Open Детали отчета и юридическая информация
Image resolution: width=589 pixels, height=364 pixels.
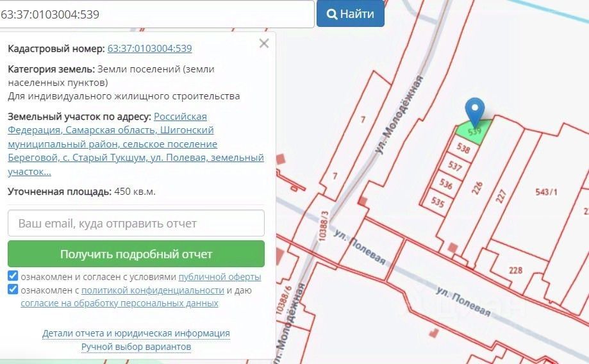[x=136, y=333]
